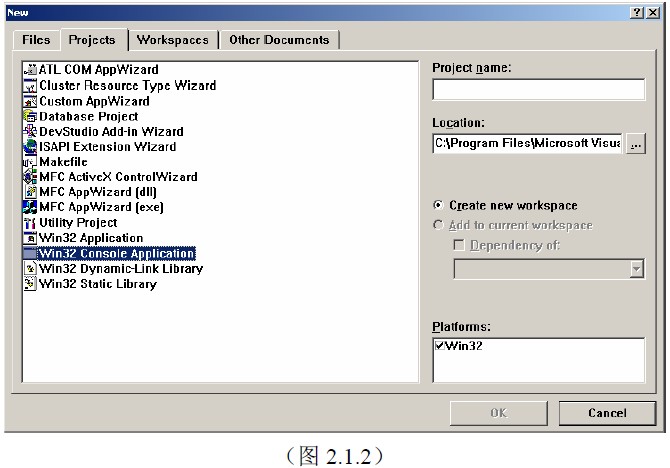Select the ISAPI Extension Wizard icon

[30, 146]
